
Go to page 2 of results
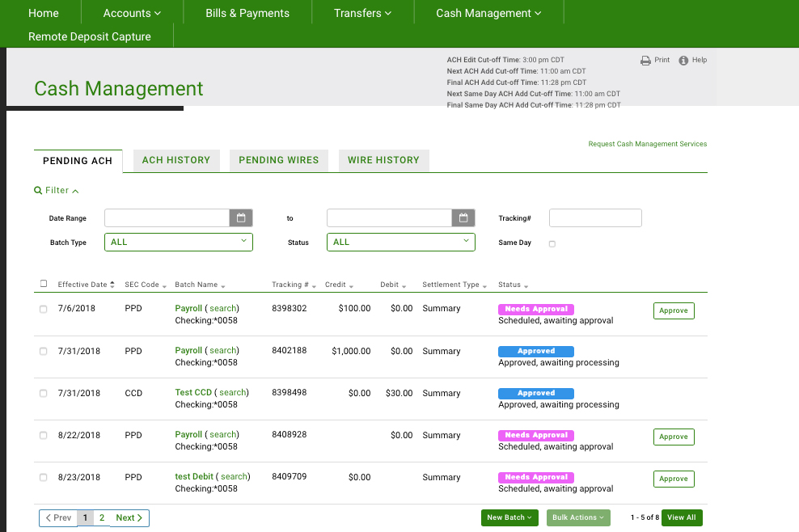102,517
